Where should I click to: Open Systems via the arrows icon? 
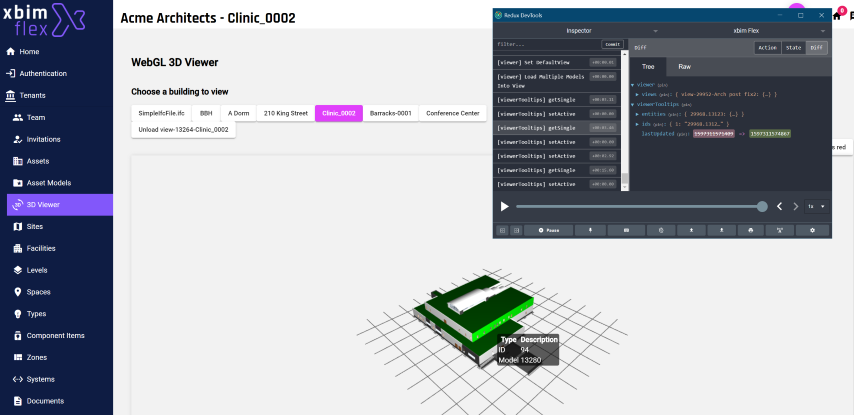tap(18, 379)
